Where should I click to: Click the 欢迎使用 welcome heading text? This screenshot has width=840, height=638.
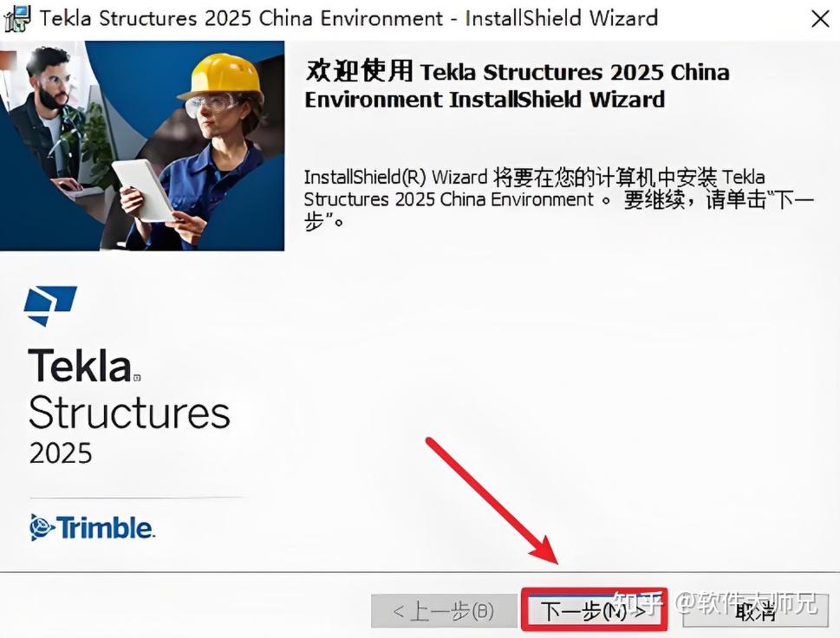click(359, 71)
